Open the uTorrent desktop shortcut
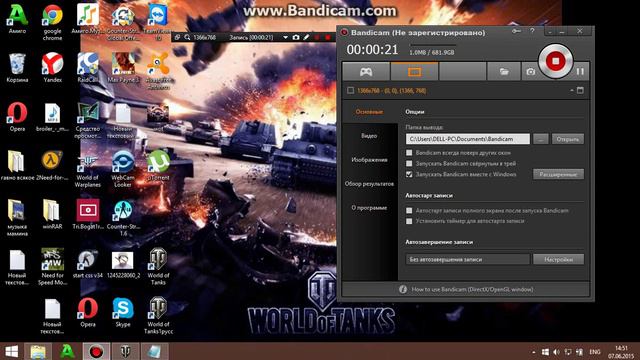The height and width of the screenshot is (360, 640). pos(158,165)
